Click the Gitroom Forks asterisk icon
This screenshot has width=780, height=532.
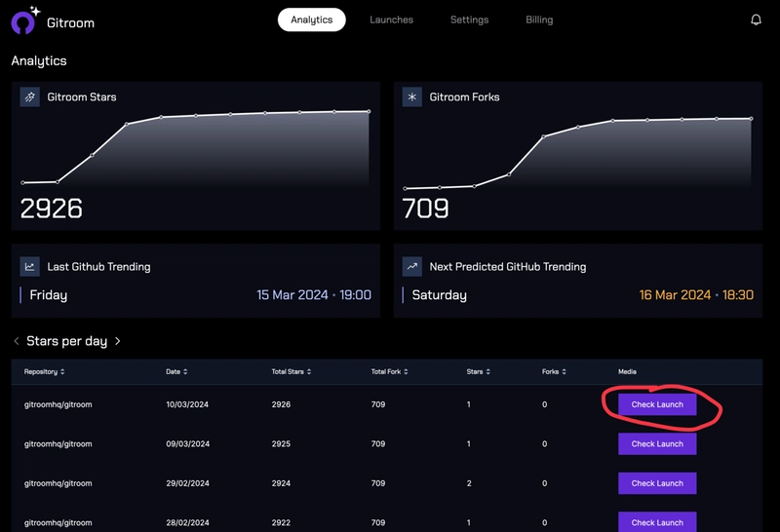[411, 97]
